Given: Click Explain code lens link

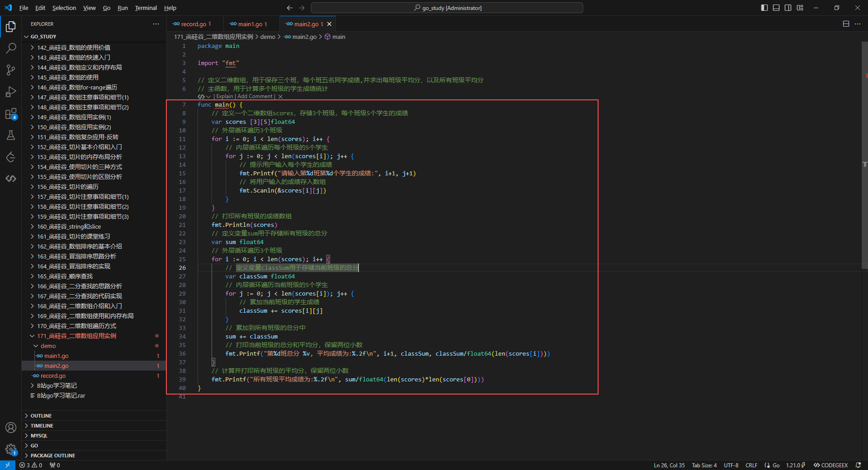Looking at the screenshot, I should pyautogui.click(x=225, y=96).
